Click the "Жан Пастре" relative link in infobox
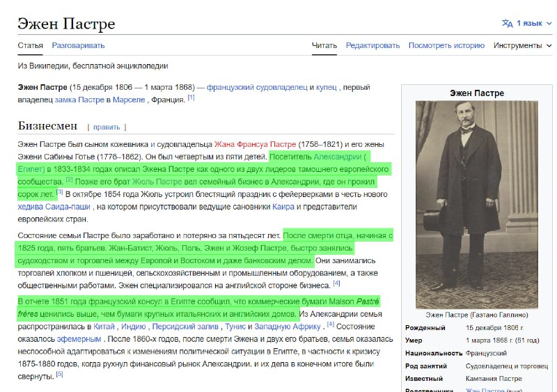 [x=485, y=390]
